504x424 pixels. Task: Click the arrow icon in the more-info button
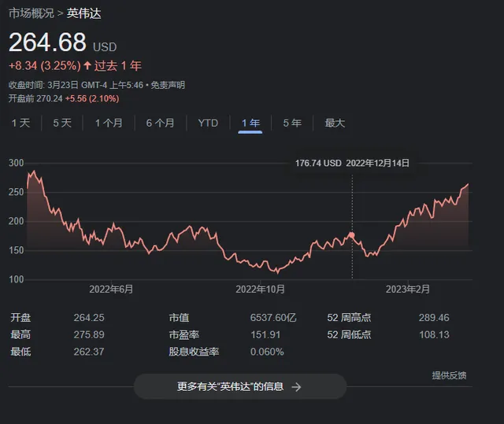point(297,387)
